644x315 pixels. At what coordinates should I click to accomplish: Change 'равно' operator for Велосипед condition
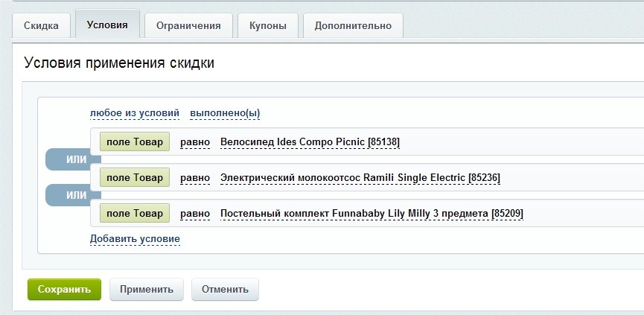pos(195,142)
